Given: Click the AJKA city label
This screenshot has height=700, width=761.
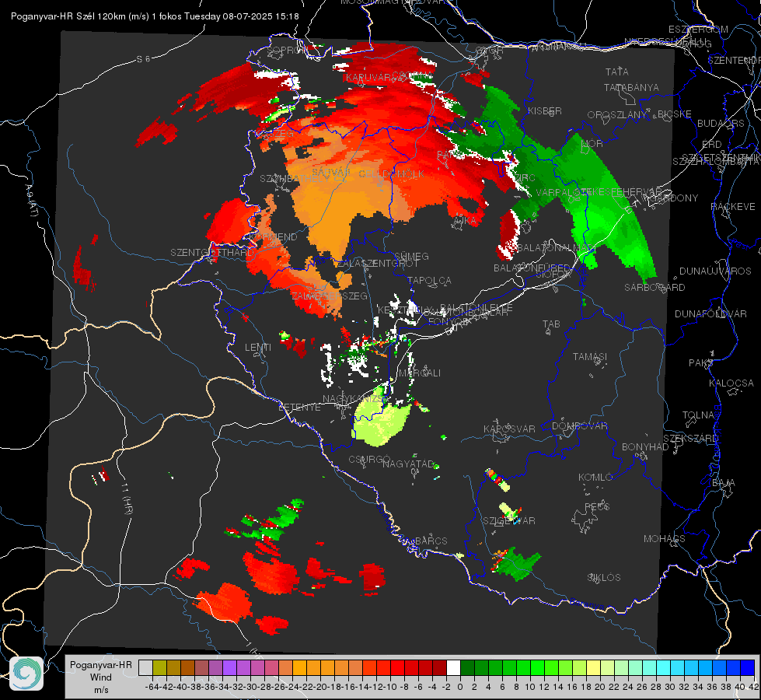Looking at the screenshot, I should pos(464,221).
